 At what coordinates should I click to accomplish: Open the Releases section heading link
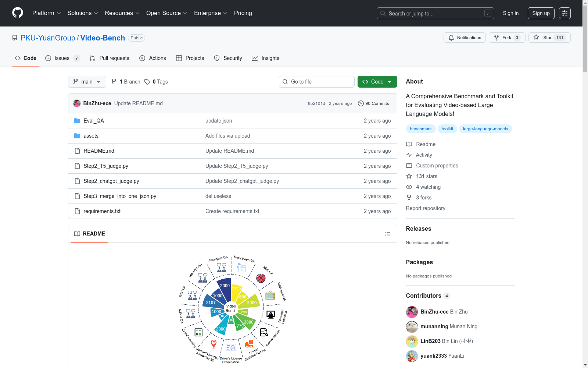click(419, 229)
